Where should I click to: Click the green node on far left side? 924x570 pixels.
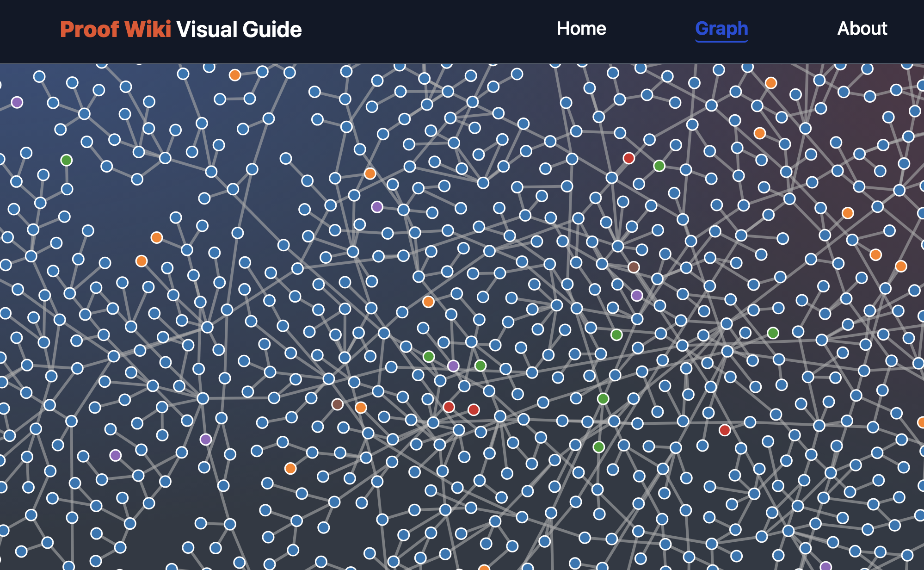pos(67,160)
